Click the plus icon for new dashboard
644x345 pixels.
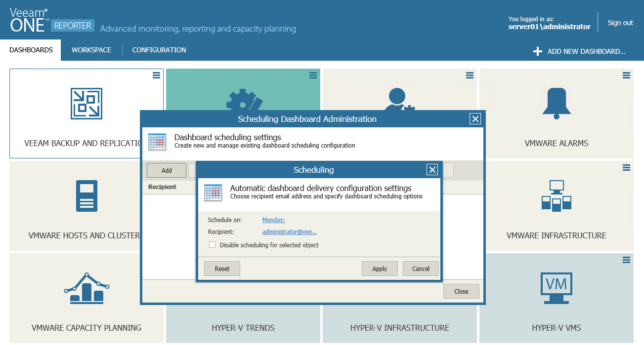coord(538,51)
